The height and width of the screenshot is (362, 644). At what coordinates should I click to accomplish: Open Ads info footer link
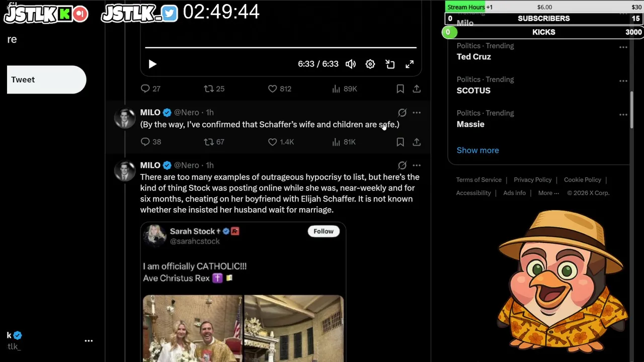pos(514,193)
